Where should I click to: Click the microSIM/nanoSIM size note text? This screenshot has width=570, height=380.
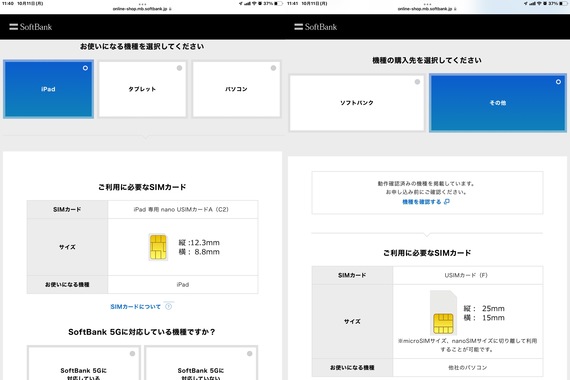point(467,345)
